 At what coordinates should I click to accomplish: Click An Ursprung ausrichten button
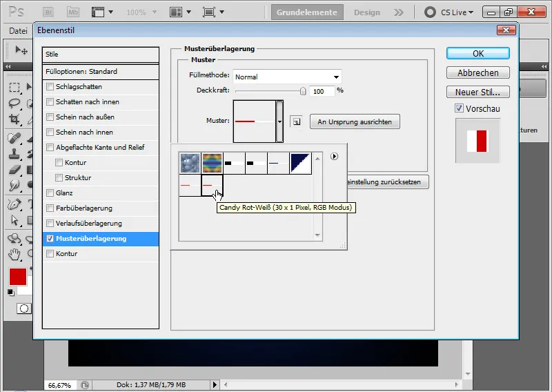(355, 121)
